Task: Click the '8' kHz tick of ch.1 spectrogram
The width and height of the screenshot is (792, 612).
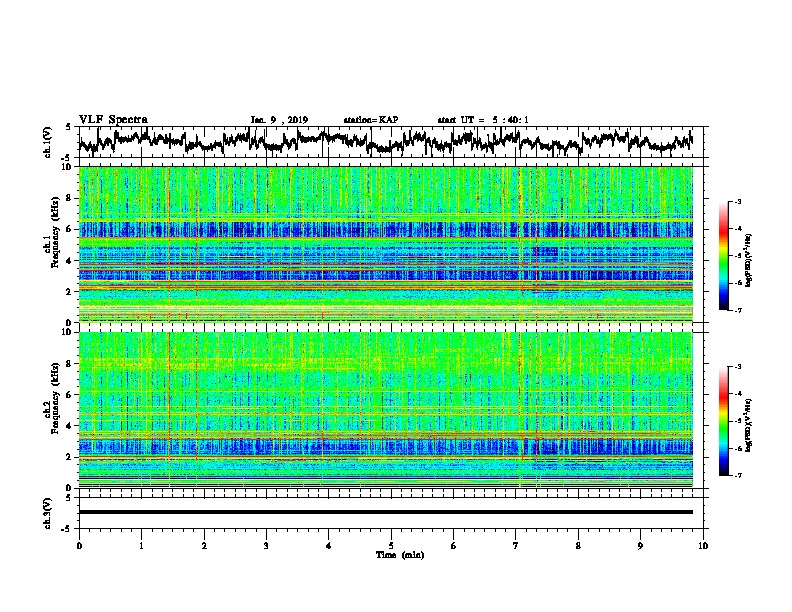Action: [x=70, y=198]
